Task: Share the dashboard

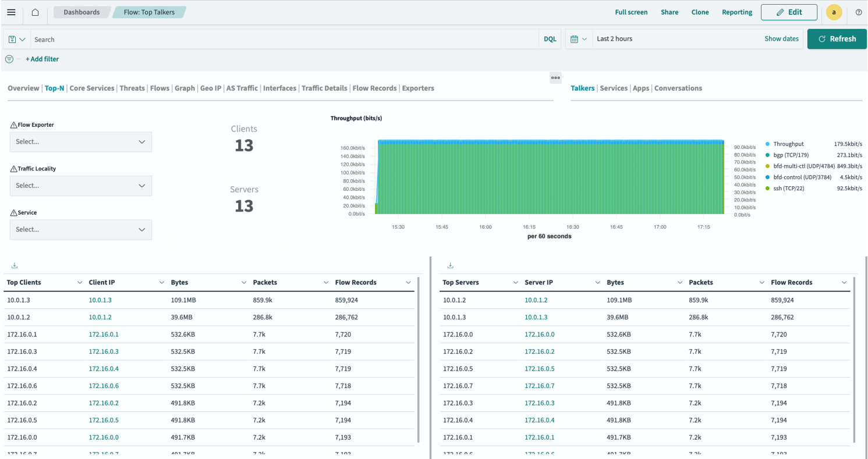Action: pos(669,12)
